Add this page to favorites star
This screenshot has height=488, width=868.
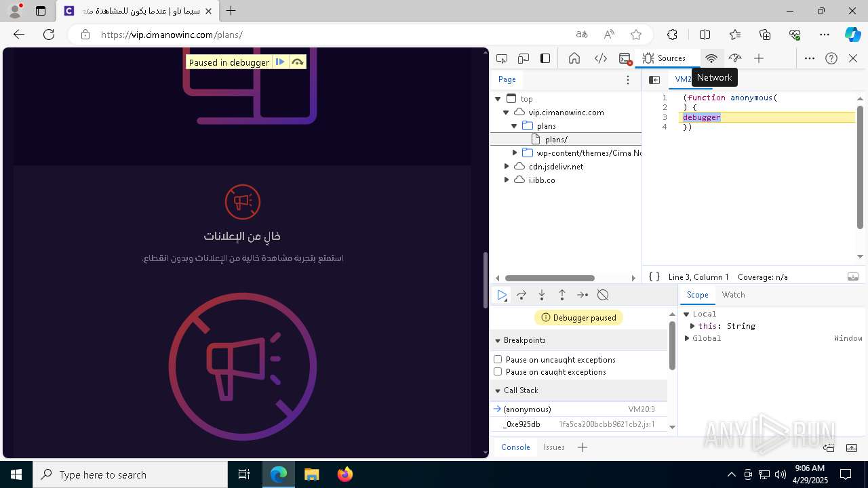(x=636, y=35)
